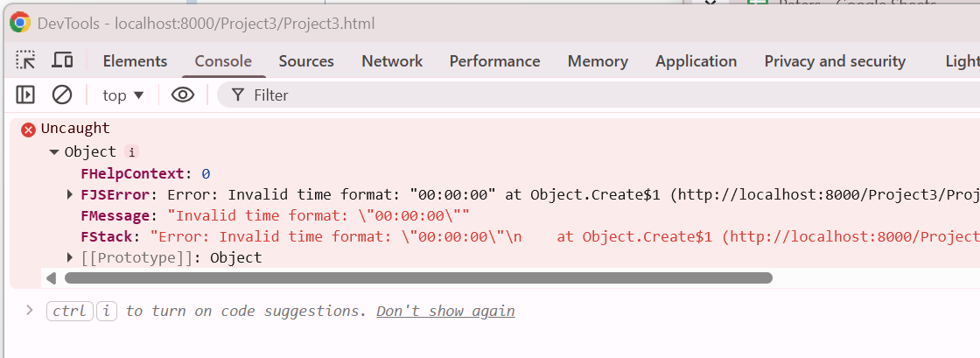Image resolution: width=980 pixels, height=358 pixels.
Task: Clear console with the circle-slash icon
Action: click(x=62, y=95)
